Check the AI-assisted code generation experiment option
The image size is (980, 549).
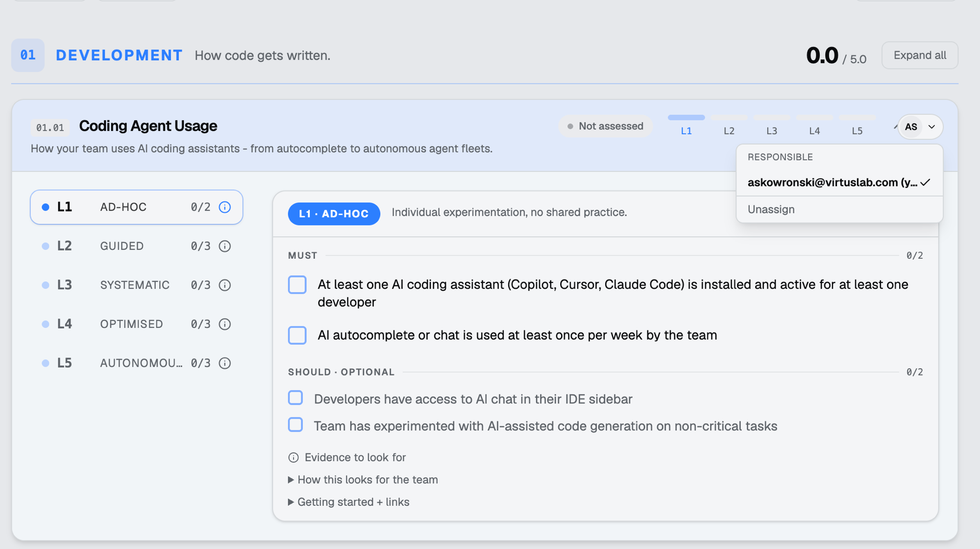tap(295, 424)
